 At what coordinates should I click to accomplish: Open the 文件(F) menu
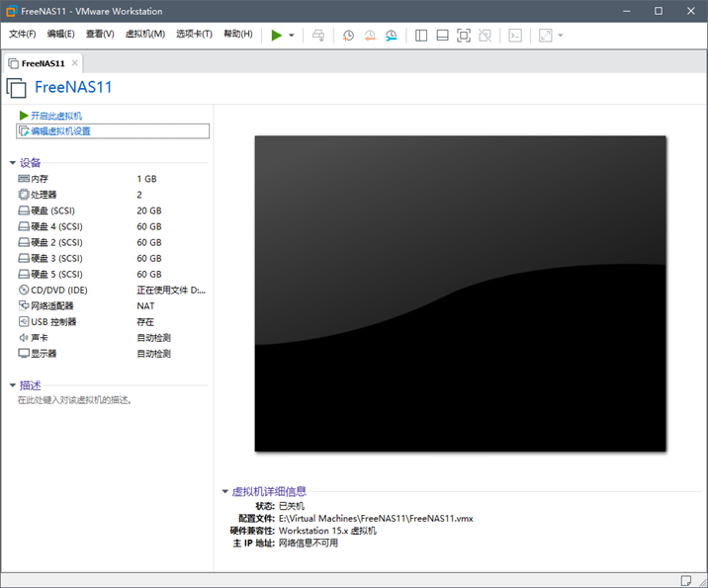tap(22, 34)
